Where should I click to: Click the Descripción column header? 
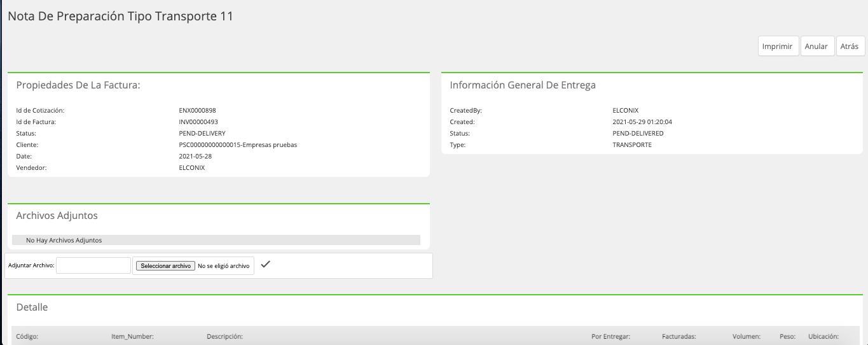point(225,337)
